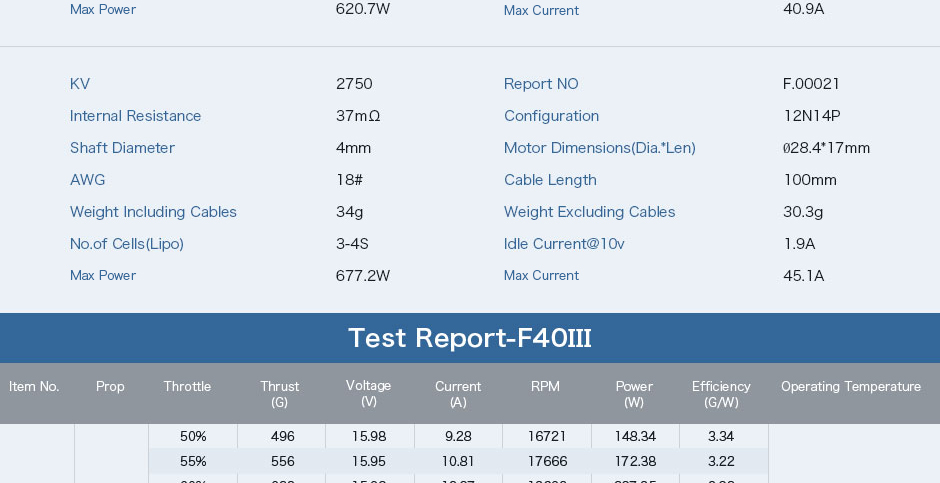
Task: Select the RPM column header
Action: click(x=546, y=387)
